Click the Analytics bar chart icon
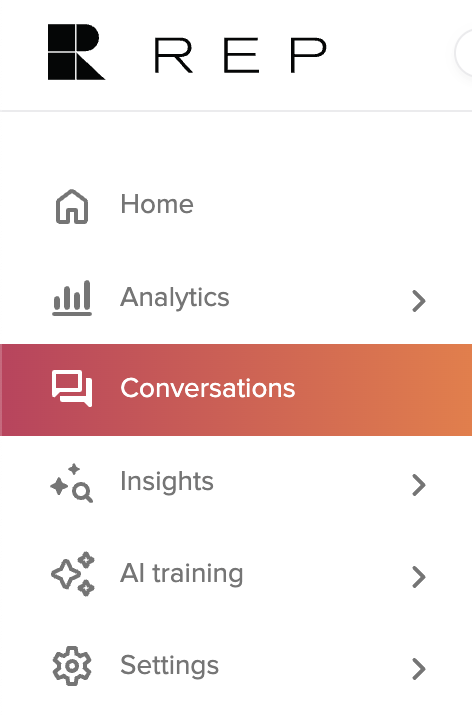 coord(72,298)
